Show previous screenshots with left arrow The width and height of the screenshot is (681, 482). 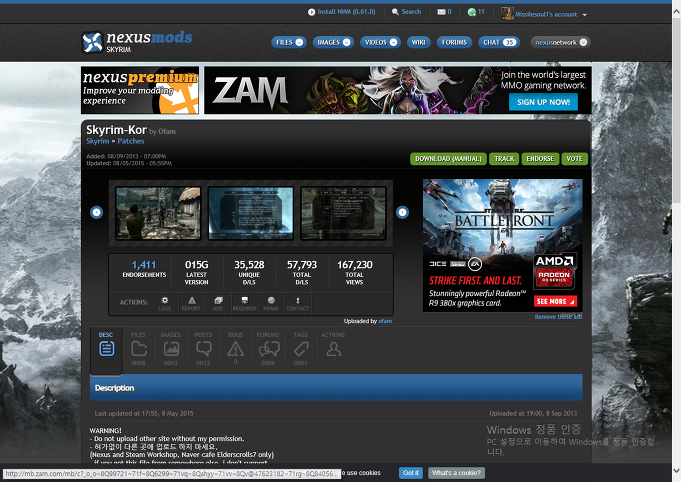(96, 212)
